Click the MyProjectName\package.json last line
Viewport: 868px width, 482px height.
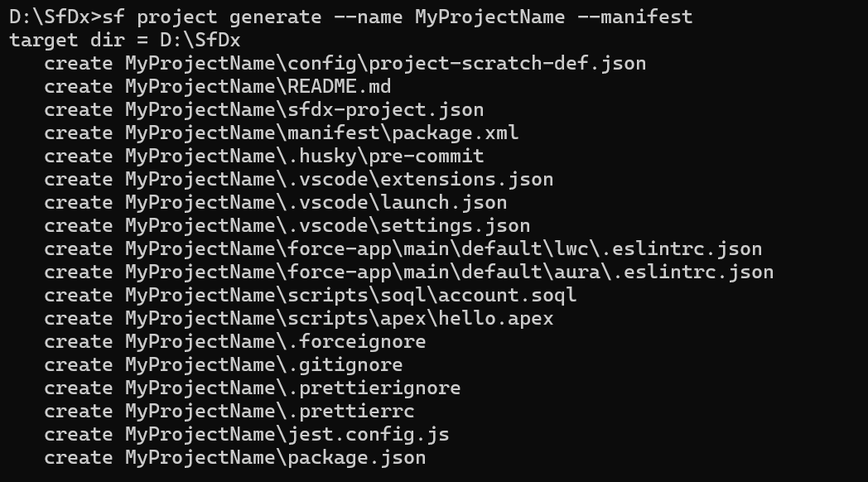pyautogui.click(x=275, y=457)
